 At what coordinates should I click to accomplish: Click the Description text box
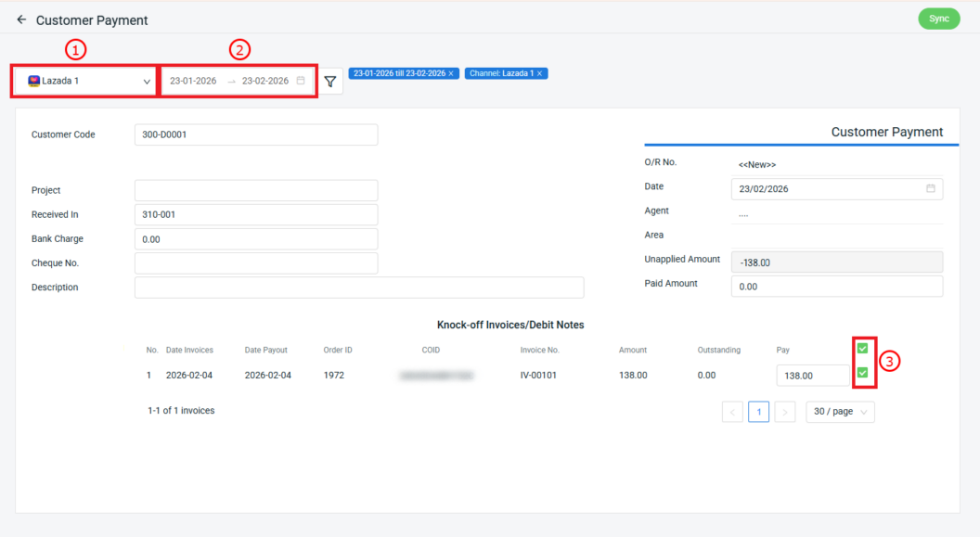pos(359,288)
